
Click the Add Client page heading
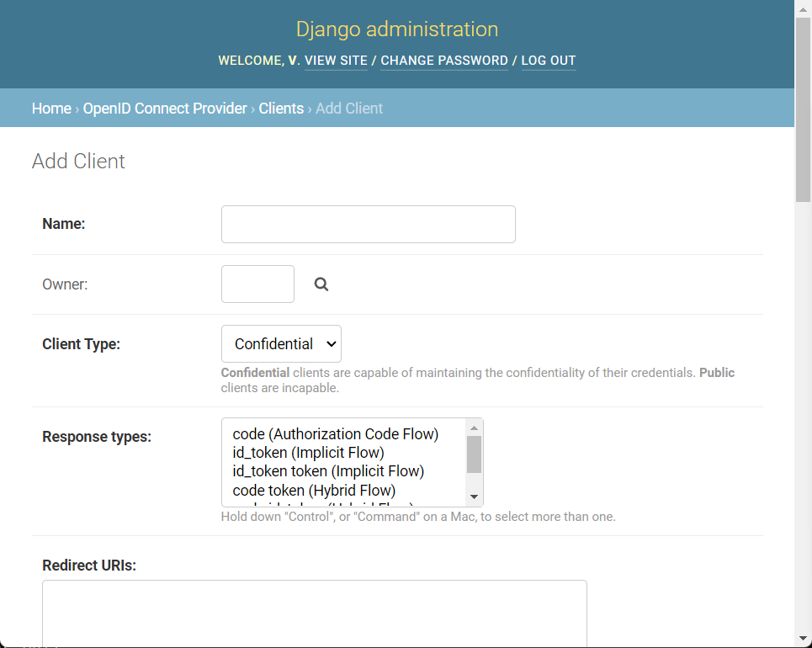pyautogui.click(x=78, y=161)
